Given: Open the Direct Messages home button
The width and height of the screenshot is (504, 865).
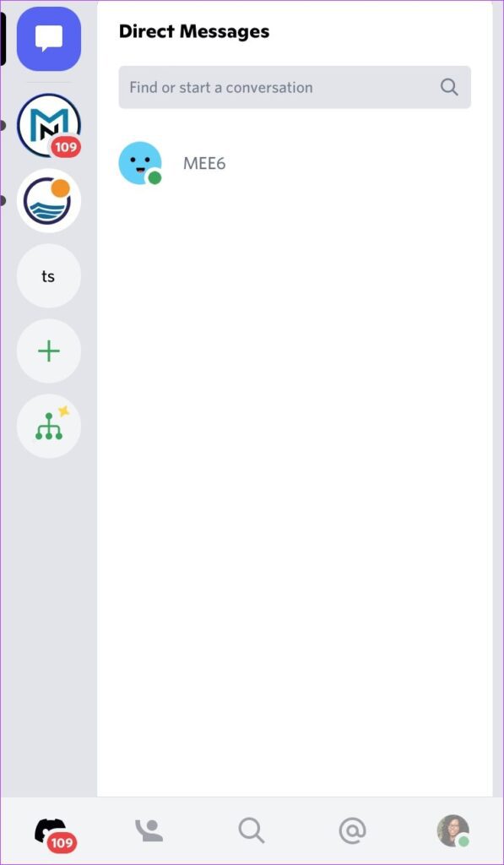Looking at the screenshot, I should 48,39.
